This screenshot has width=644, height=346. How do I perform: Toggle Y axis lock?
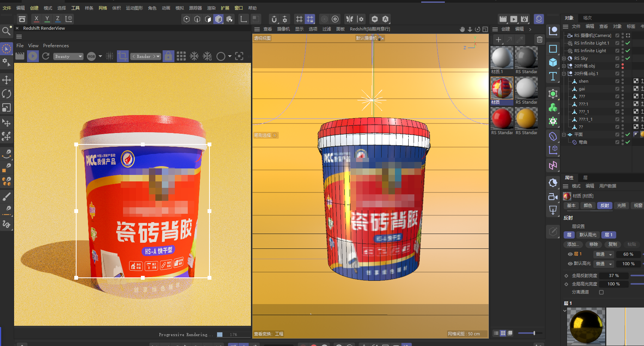[x=47, y=19]
